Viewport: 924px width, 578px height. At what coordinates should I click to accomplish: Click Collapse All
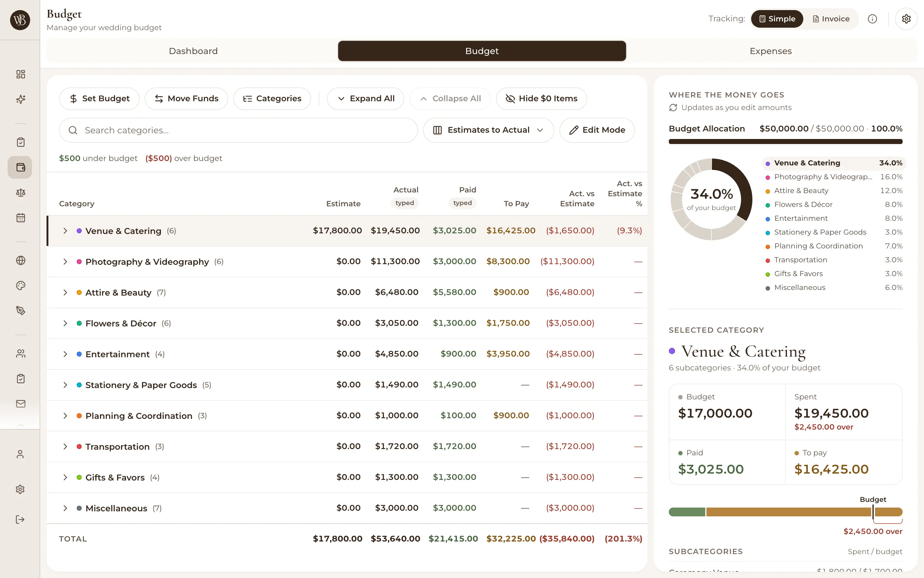tap(450, 99)
